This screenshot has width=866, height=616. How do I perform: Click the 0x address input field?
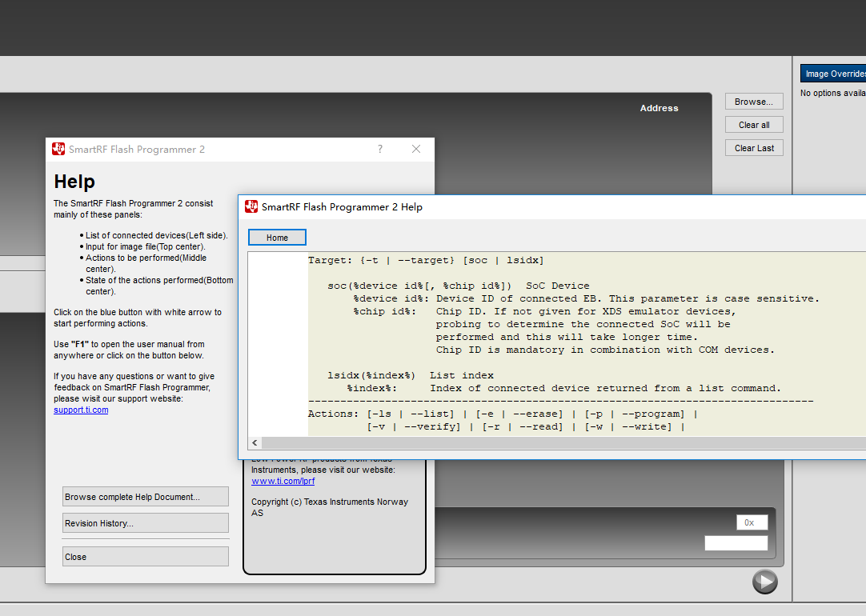click(x=752, y=522)
